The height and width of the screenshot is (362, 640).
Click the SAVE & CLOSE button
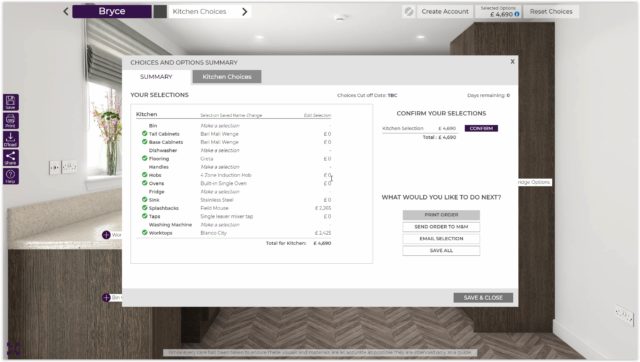(x=483, y=298)
